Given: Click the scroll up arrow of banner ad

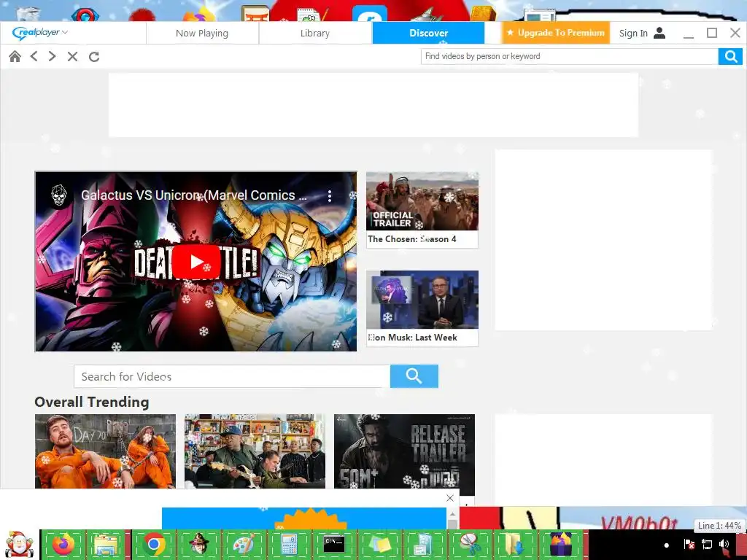Looking at the screenshot, I should [452, 514].
